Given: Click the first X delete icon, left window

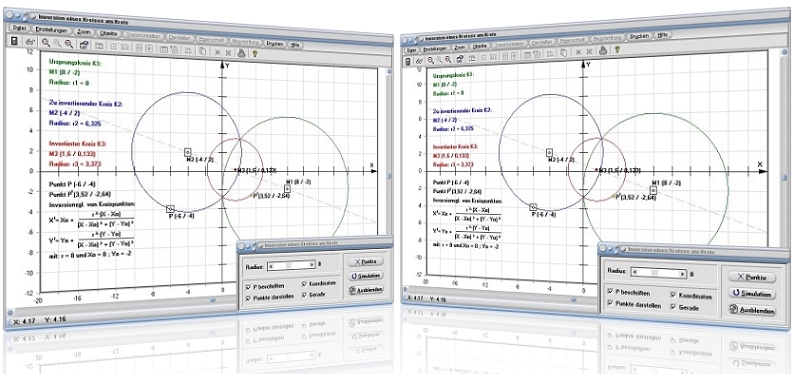Looking at the screenshot, I should pos(217,52).
